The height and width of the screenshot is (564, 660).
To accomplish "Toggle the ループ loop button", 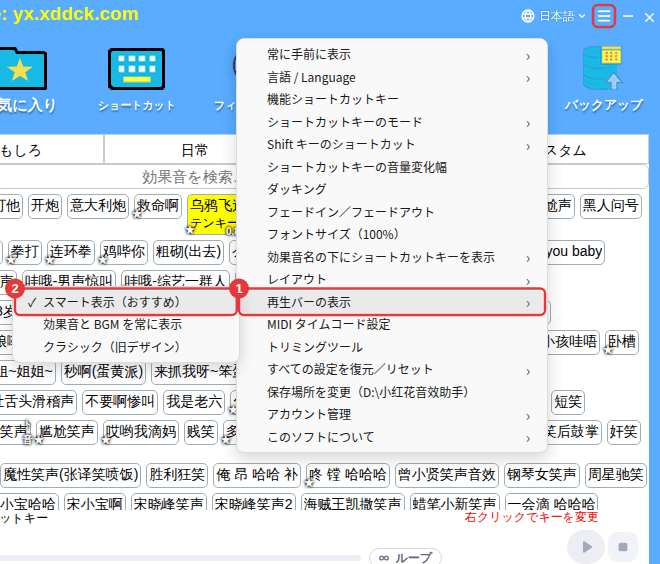I will [x=405, y=557].
